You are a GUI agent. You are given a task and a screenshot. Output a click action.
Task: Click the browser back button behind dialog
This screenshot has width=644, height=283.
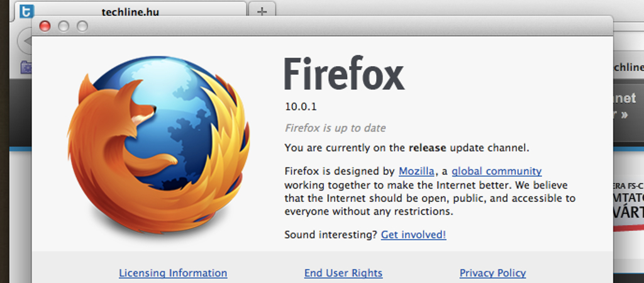25,42
